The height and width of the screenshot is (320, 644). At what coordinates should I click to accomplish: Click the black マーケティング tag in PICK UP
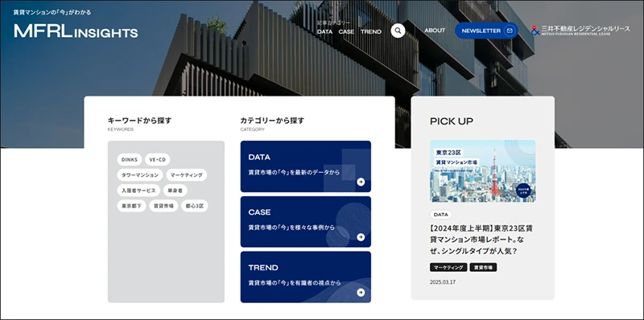[x=448, y=268]
